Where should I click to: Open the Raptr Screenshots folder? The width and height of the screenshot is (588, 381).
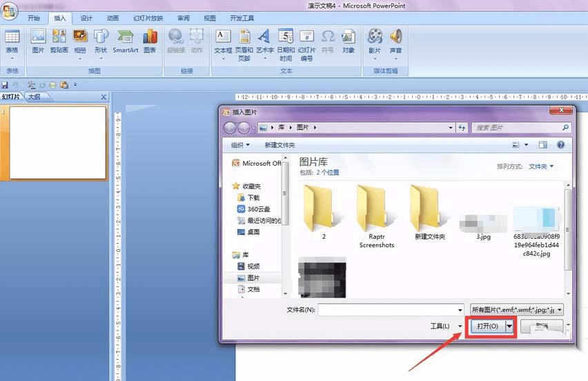[377, 216]
